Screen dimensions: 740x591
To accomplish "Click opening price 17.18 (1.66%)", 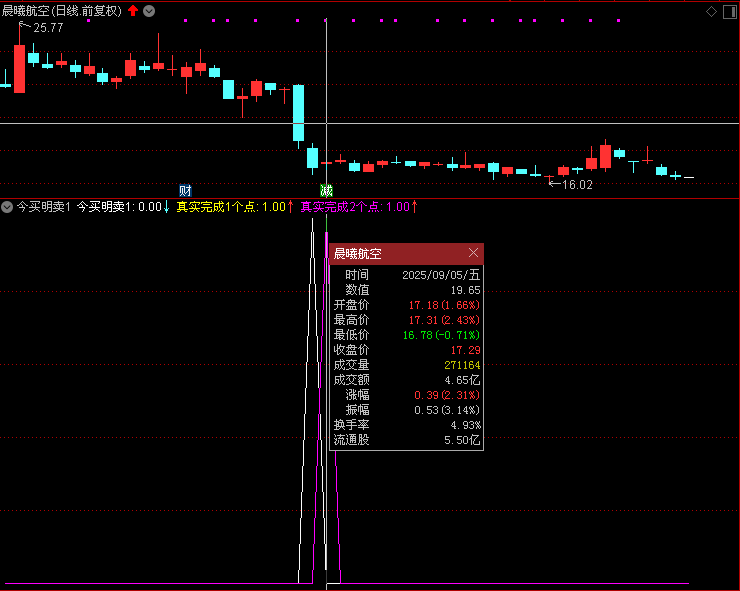I will coord(444,305).
